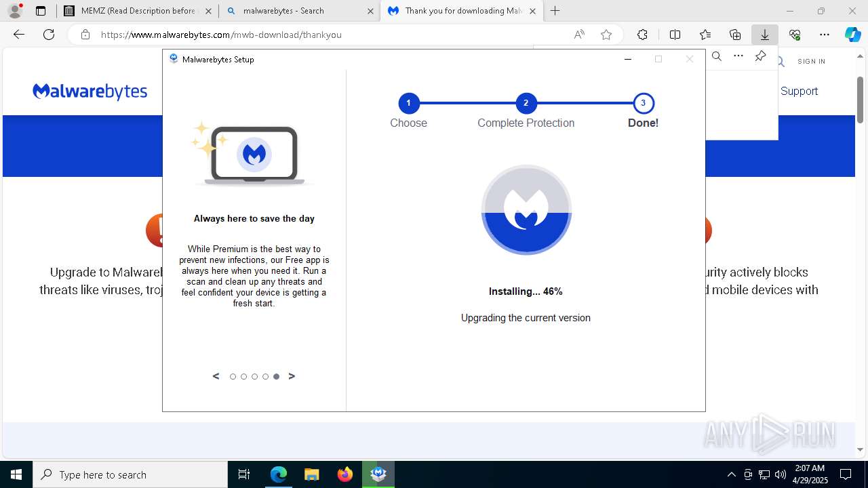868x488 pixels.
Task: Open File Explorer from taskbar
Action: (312, 474)
